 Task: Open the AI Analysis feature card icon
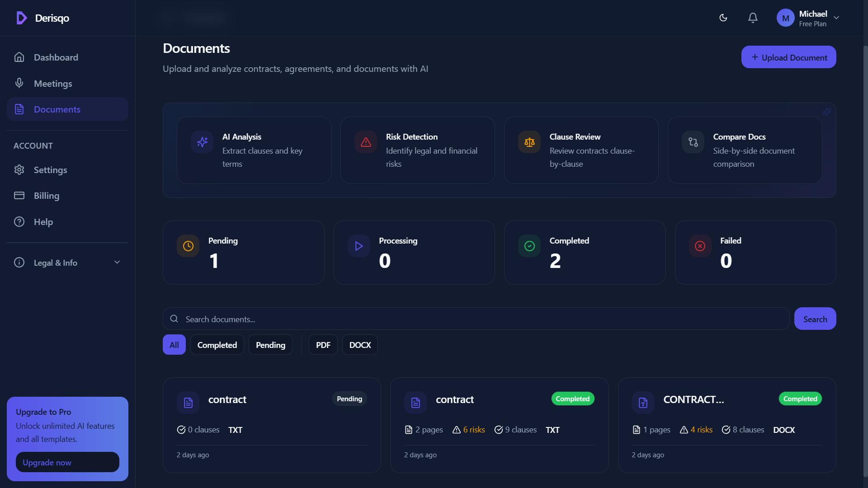(x=202, y=142)
